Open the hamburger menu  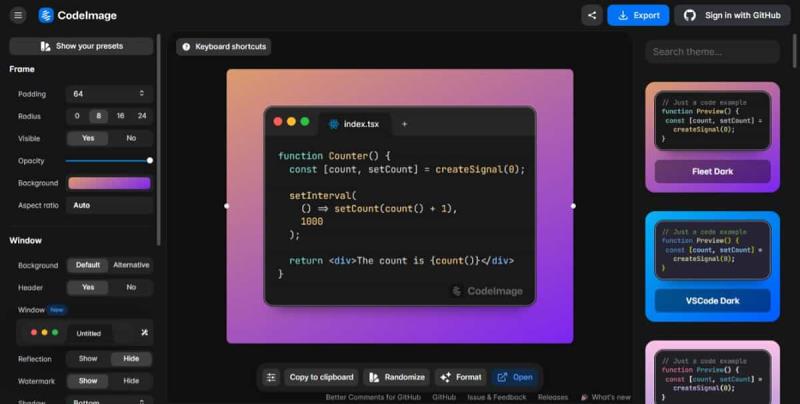(18, 15)
